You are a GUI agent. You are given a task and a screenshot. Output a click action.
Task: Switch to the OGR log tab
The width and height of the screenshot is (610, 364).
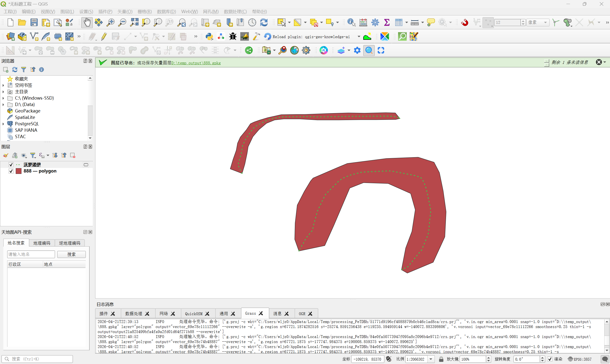pyautogui.click(x=302, y=314)
